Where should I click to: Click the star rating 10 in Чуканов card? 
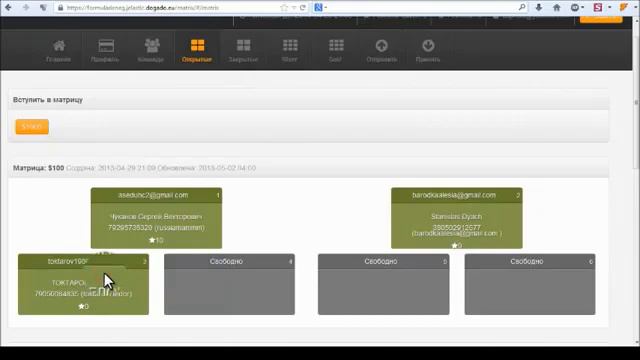tap(156, 240)
